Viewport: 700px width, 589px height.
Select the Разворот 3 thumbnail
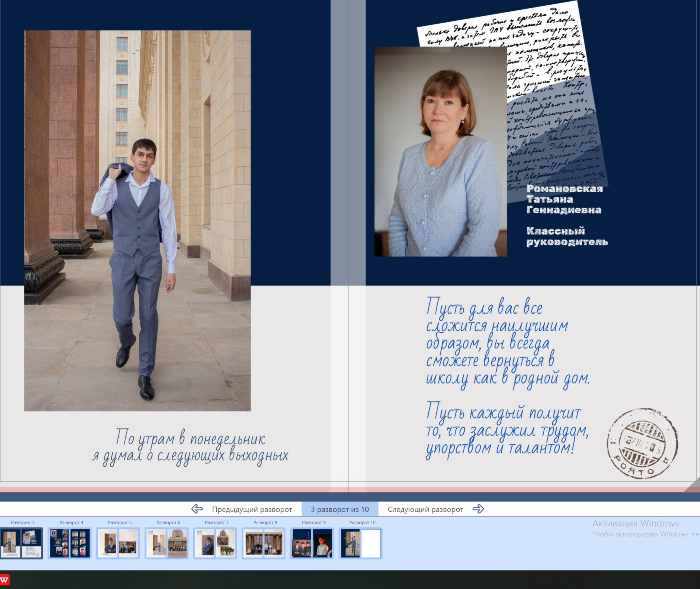coord(21,543)
